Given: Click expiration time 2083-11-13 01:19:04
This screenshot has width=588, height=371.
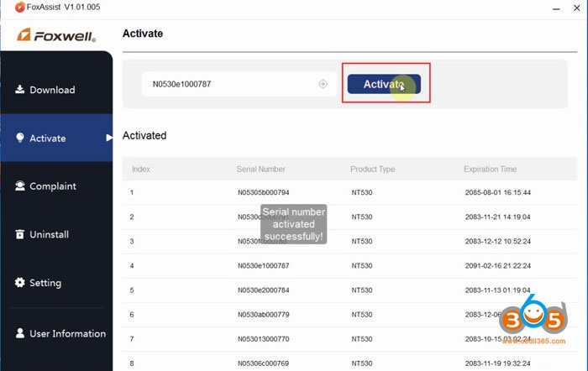Looking at the screenshot, I should (x=498, y=290).
